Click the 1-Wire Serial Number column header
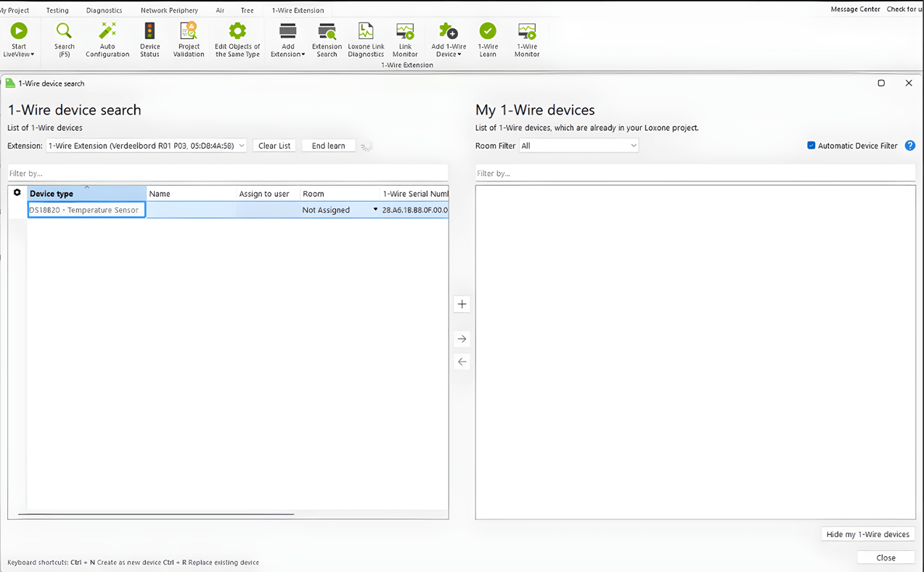The height and width of the screenshot is (572, 924). (414, 194)
